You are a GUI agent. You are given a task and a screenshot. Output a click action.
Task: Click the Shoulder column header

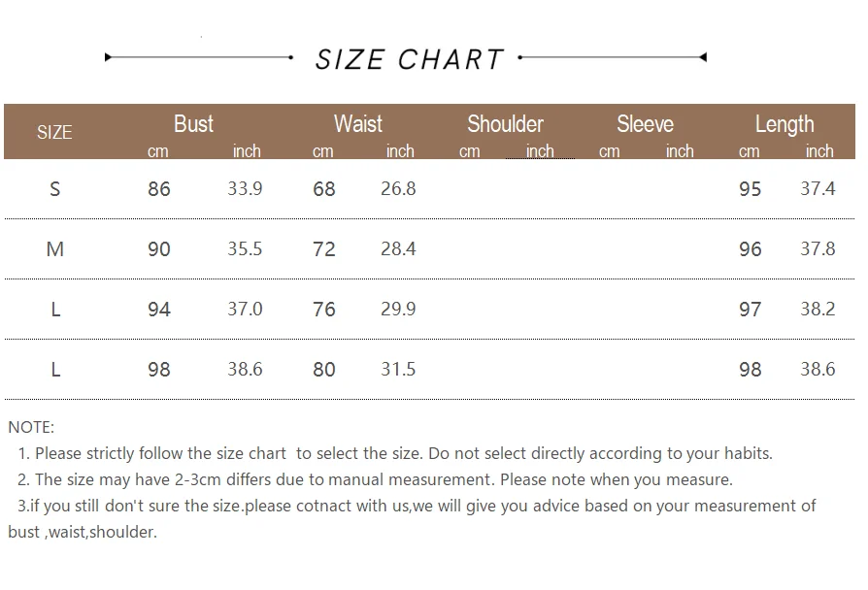coord(505,124)
